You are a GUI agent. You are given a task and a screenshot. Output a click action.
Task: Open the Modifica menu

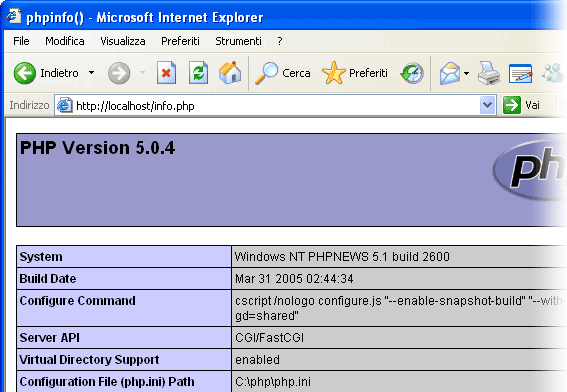[65, 41]
